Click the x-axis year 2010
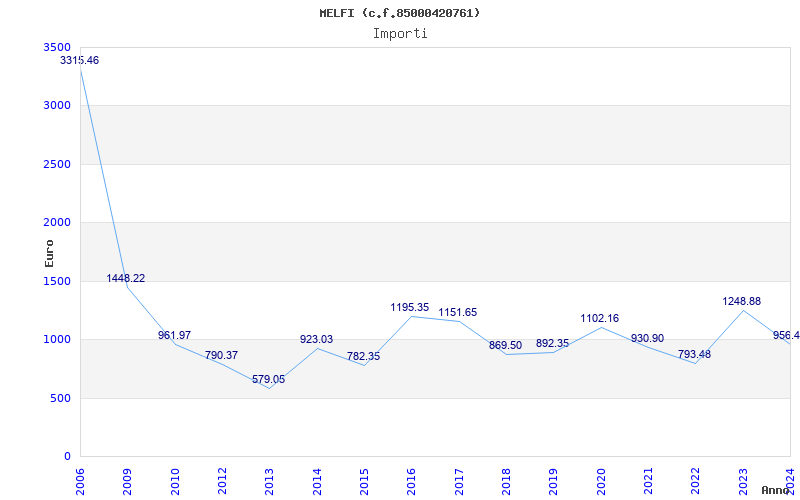 coord(175,481)
